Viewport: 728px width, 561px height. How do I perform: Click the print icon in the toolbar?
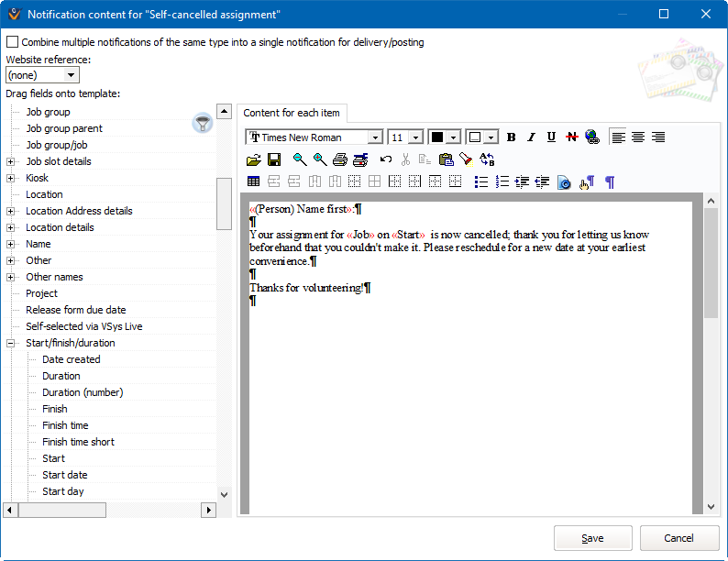pyautogui.click(x=340, y=159)
